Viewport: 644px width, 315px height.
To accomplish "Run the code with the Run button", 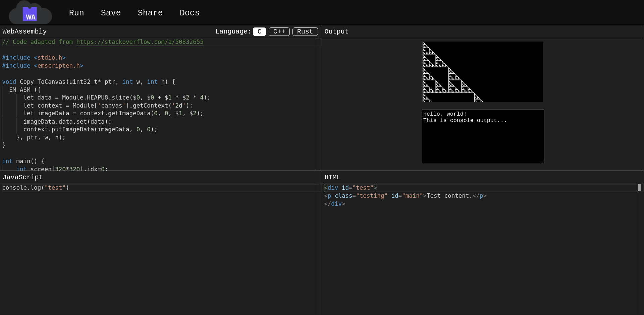I will pyautogui.click(x=76, y=13).
